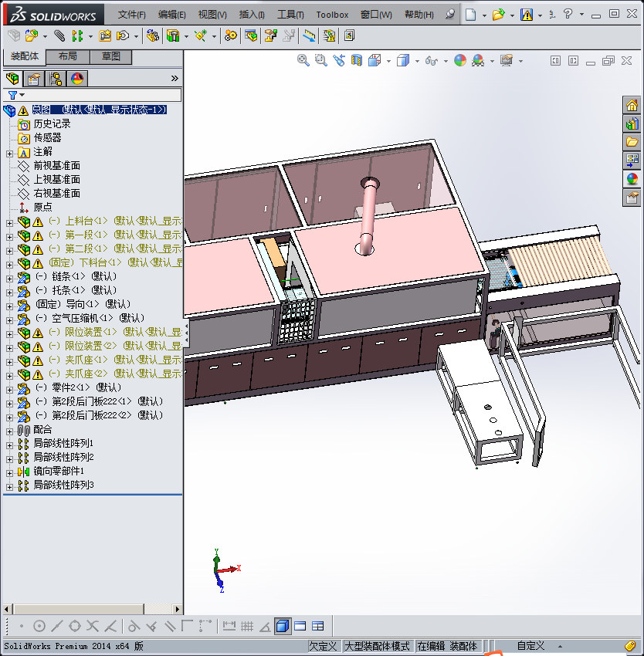Open the Help question mark icon

(x=568, y=14)
